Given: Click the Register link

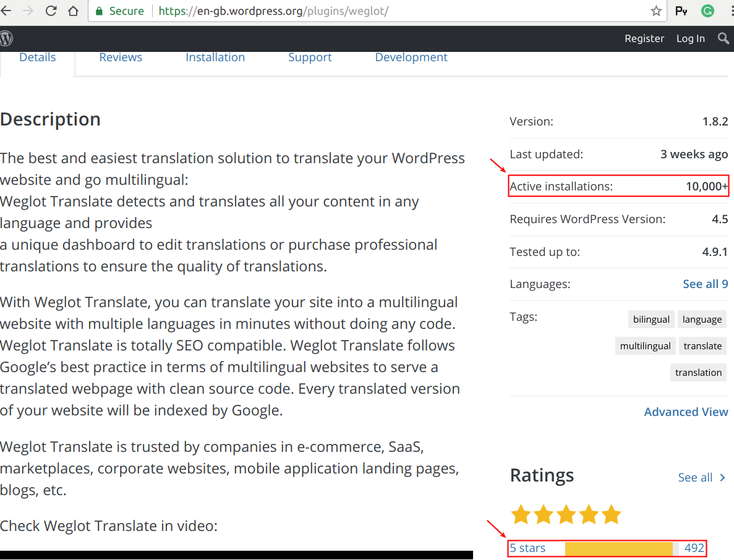Looking at the screenshot, I should pos(644,38).
